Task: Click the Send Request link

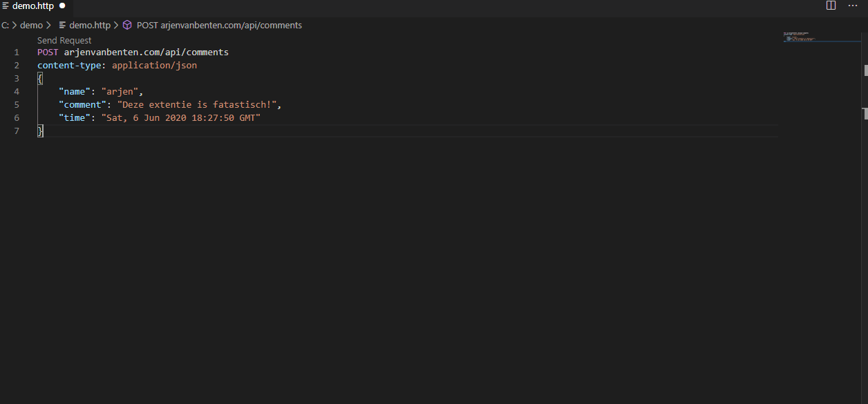Action: tap(64, 40)
